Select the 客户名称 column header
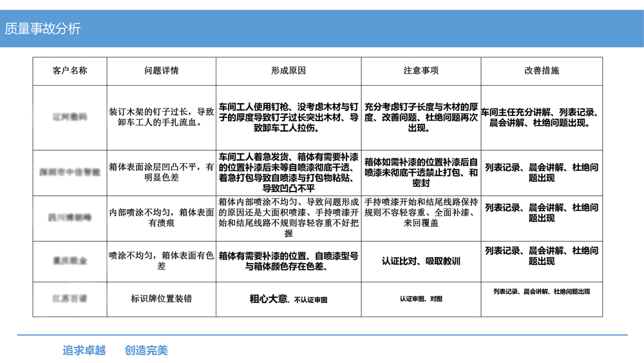The height and width of the screenshot is (363, 644). (70, 71)
